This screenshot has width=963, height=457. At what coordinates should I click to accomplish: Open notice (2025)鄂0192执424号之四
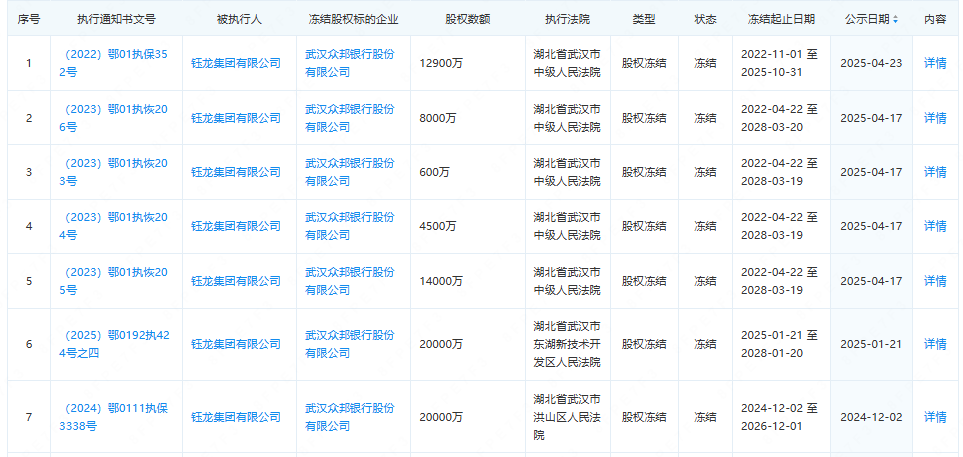pos(114,344)
